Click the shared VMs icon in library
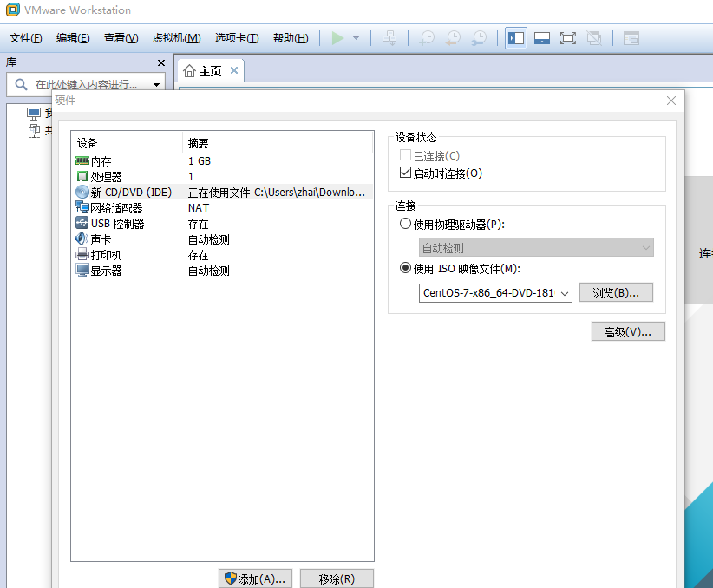This screenshot has height=588, width=713. [34, 130]
